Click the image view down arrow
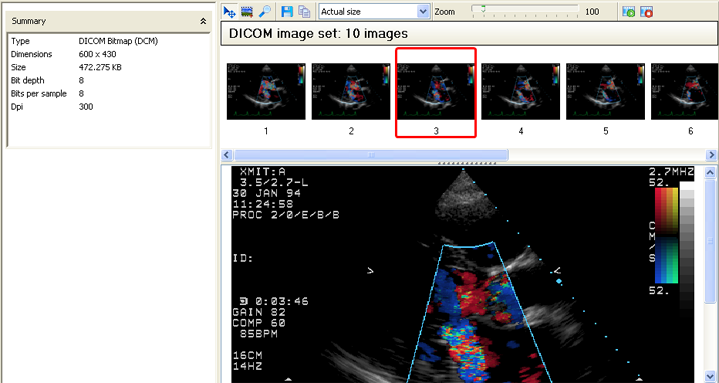The height and width of the screenshot is (383, 719). click(x=710, y=376)
